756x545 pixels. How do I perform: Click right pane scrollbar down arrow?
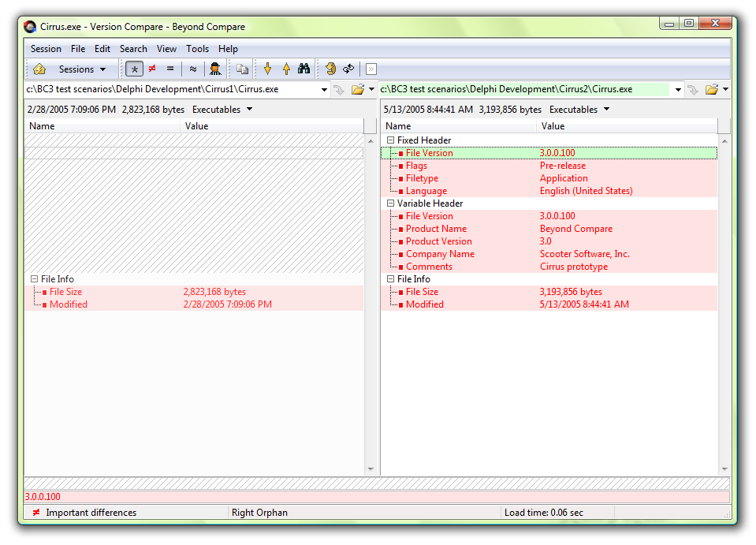coord(724,468)
